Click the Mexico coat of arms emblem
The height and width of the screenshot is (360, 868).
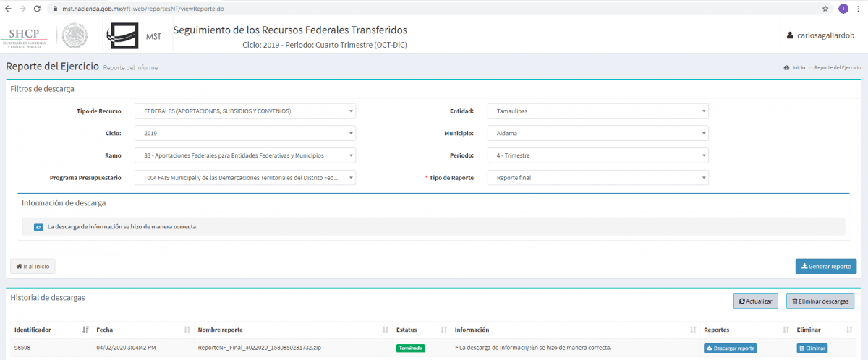click(74, 35)
